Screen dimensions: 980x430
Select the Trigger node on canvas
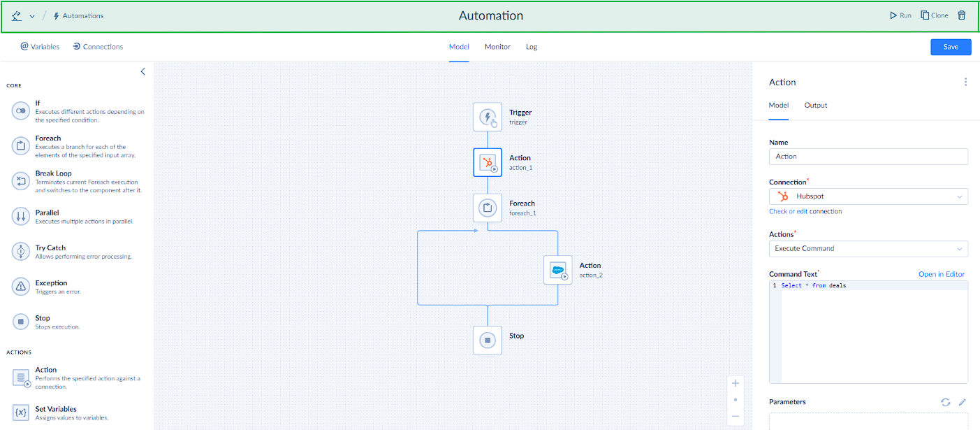coord(488,117)
